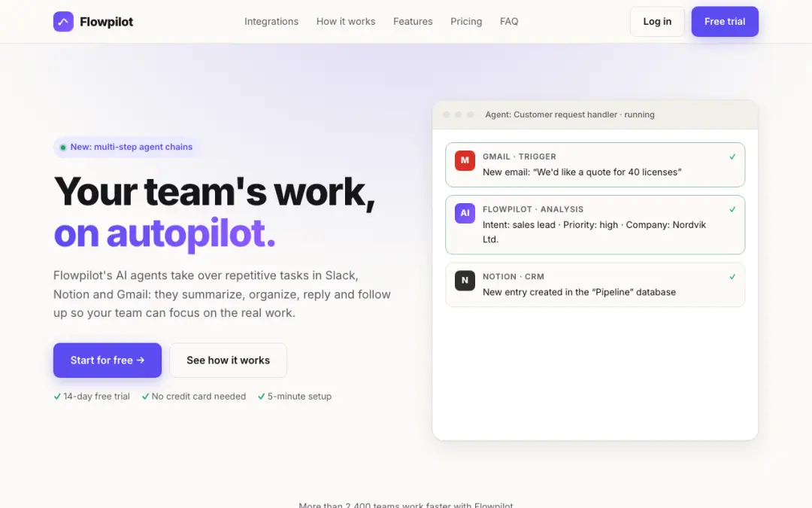Click the 'FLOWPILOT · ANALYSIS' label
The width and height of the screenshot is (812, 508).
point(533,209)
